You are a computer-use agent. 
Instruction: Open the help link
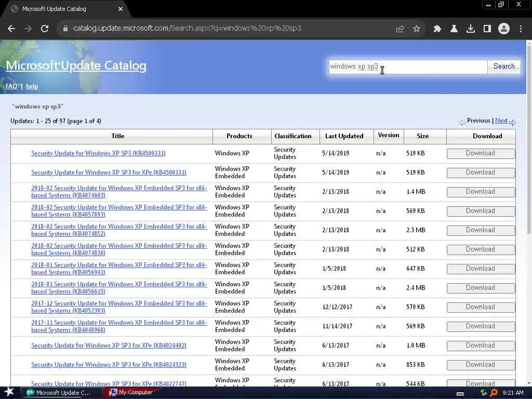(x=32, y=86)
